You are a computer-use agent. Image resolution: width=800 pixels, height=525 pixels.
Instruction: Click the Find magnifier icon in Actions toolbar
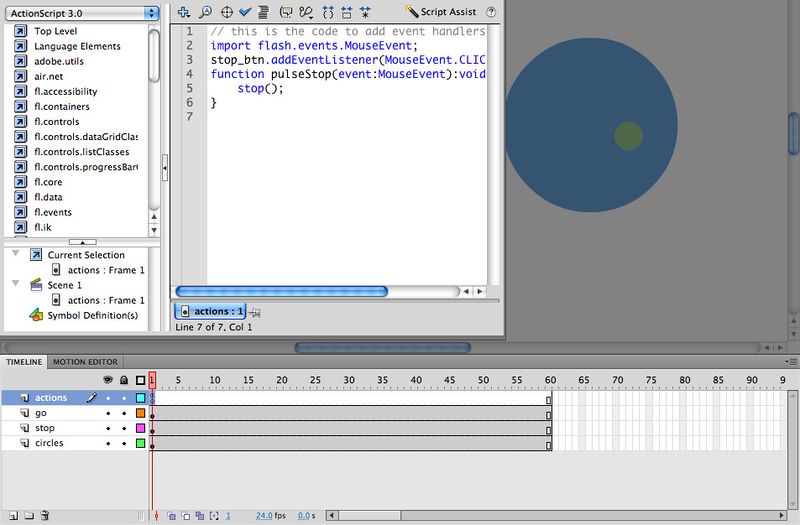tap(205, 12)
